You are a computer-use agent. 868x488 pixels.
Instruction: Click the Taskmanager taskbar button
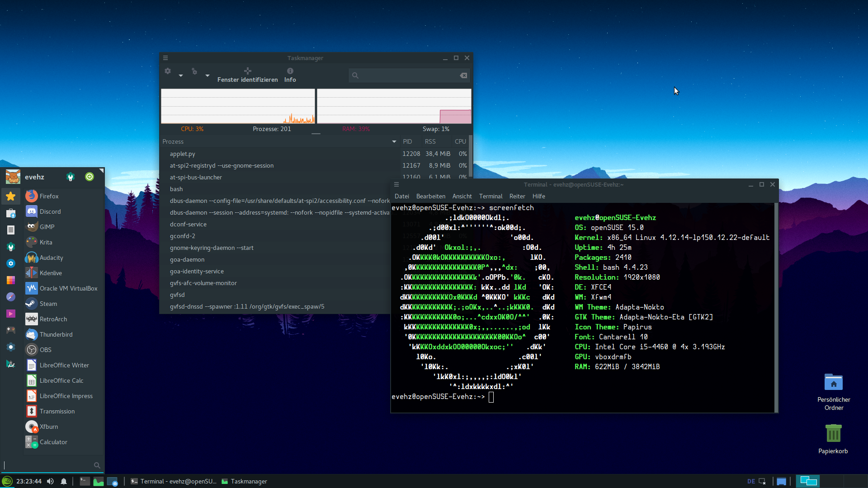[245, 481]
